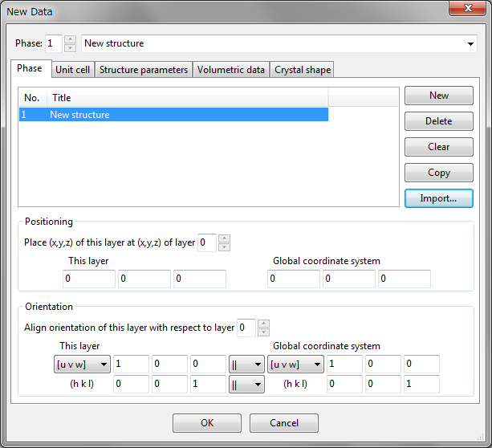Screen dimensions: 492x448
Task: Increase Positioning layer number stepper
Action: tap(224, 238)
